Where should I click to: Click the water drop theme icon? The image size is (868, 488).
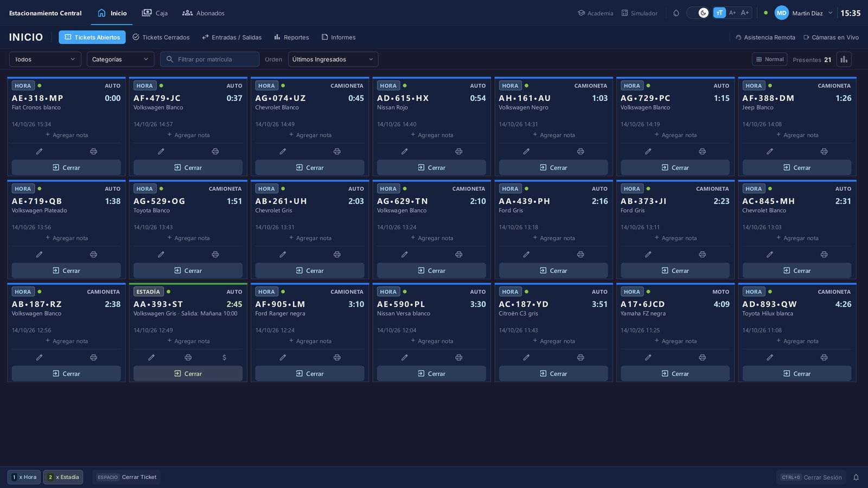[x=676, y=13]
